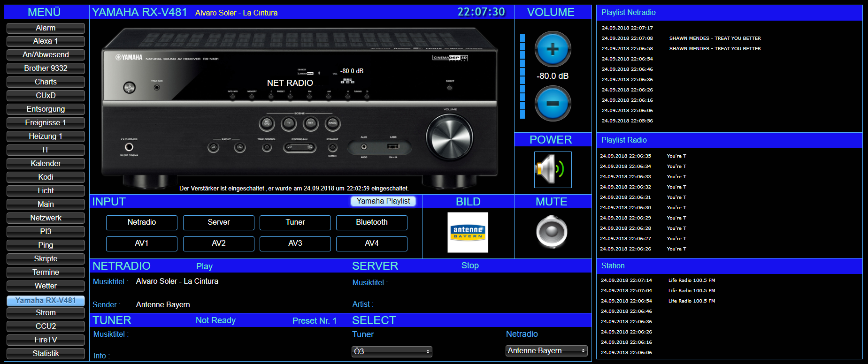Open the Main menu entry

coord(46,205)
